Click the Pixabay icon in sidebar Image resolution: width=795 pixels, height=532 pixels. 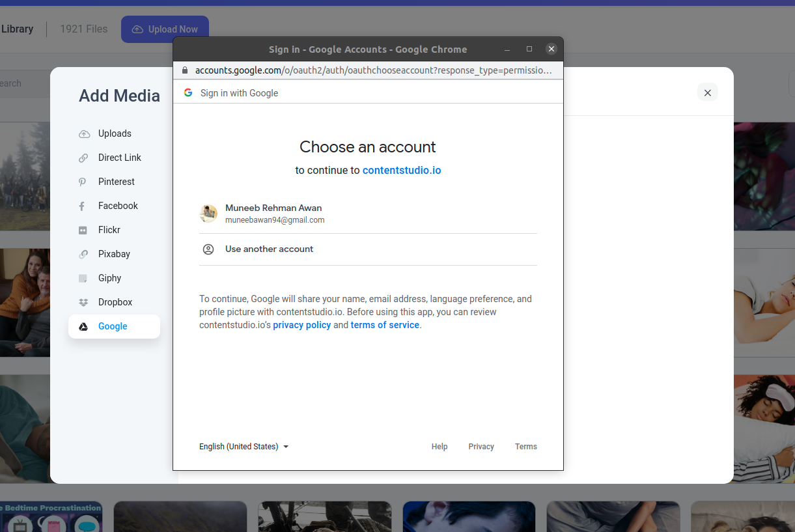tap(83, 254)
